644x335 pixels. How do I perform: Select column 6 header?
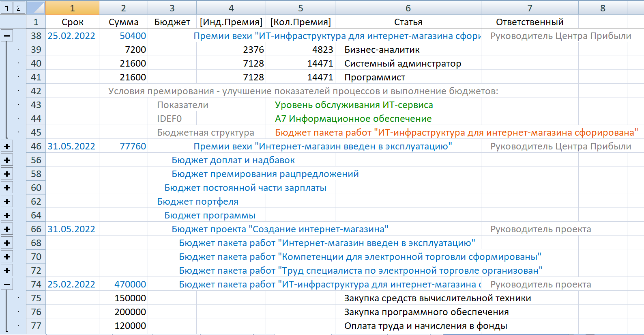click(408, 8)
